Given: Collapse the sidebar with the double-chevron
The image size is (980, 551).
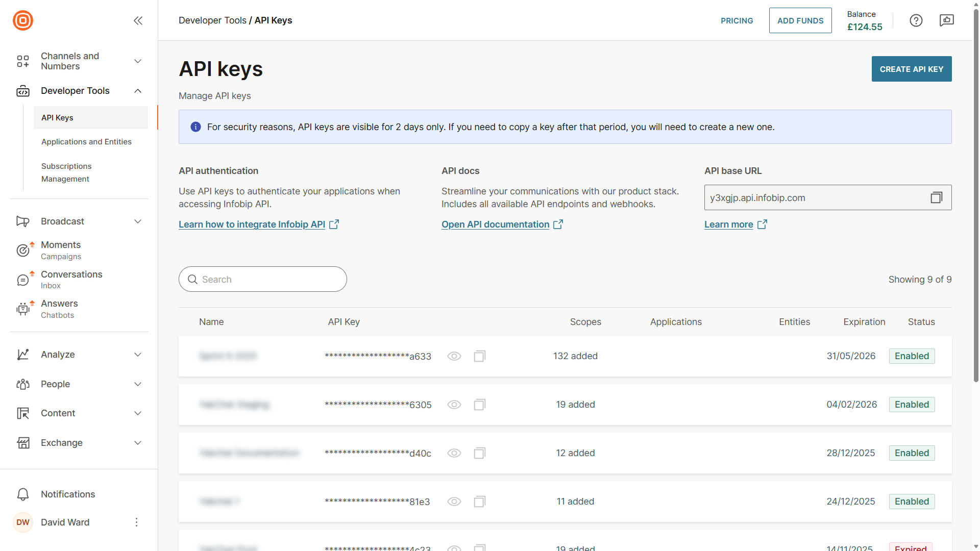Looking at the screenshot, I should [x=138, y=20].
